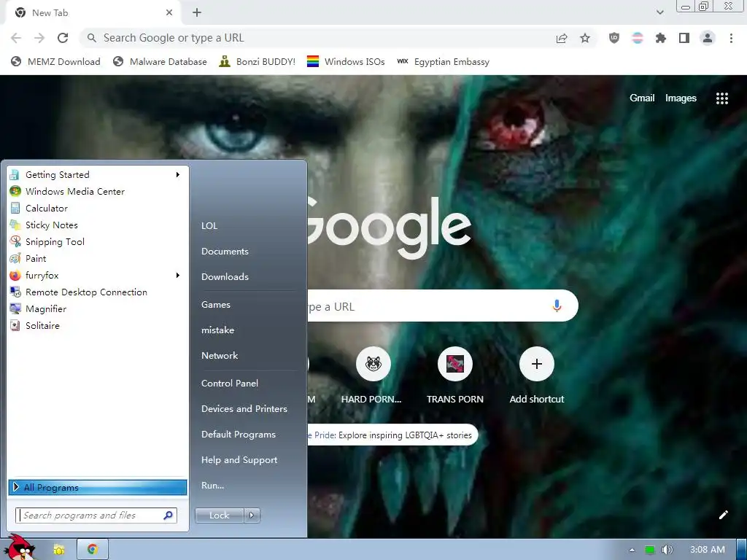Open the Images link
The width and height of the screenshot is (747, 560).
click(x=681, y=98)
